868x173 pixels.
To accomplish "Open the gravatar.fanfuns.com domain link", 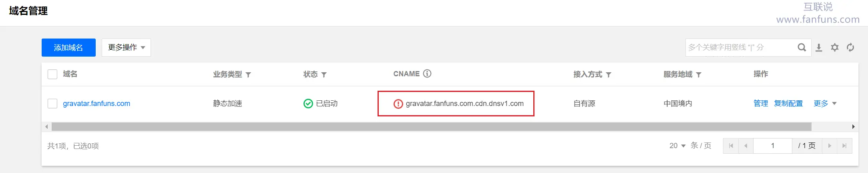I will (96, 104).
